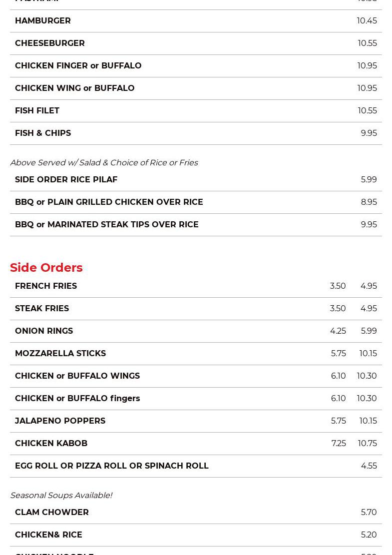Select CHICKEN or BUFFALO WINGS side order
The width and height of the screenshot is (392, 555).
pyautogui.click(x=77, y=376)
